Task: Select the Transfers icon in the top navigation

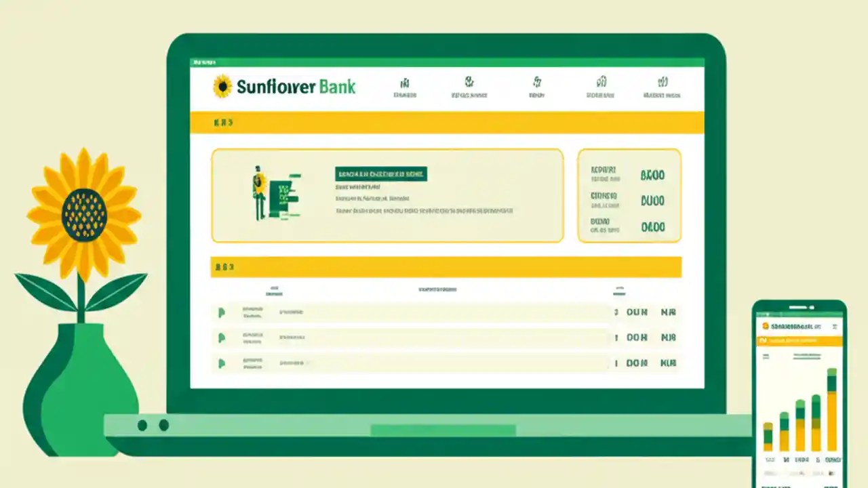Action: [469, 83]
